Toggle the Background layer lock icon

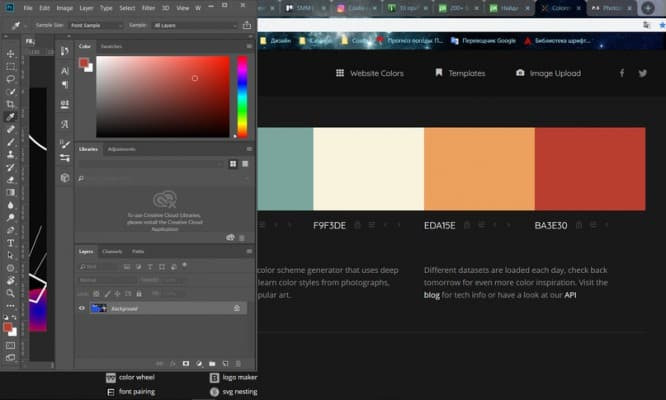coord(236,308)
